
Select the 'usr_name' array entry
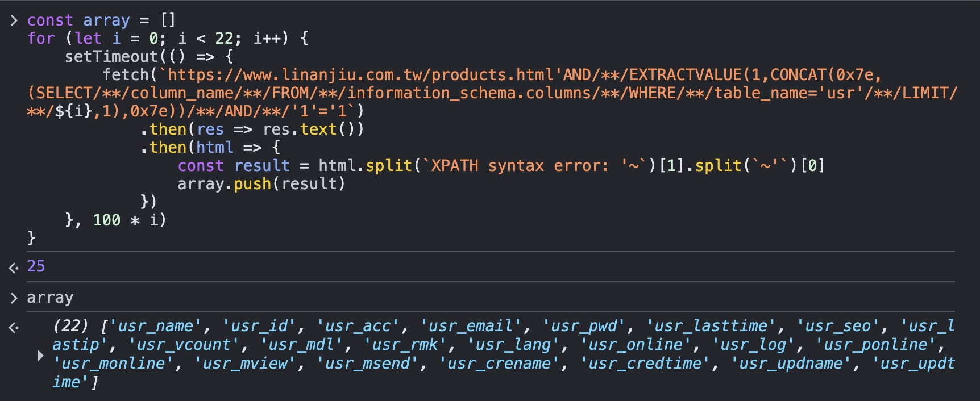(x=155, y=326)
